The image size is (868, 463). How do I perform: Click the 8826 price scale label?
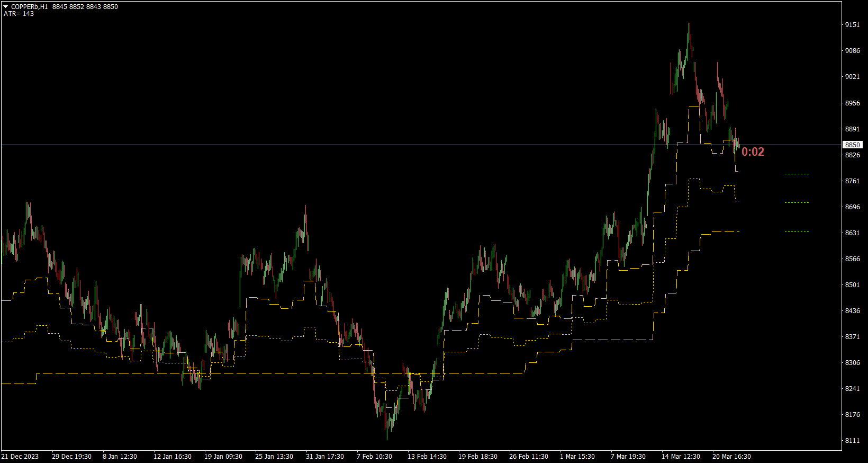(852, 155)
